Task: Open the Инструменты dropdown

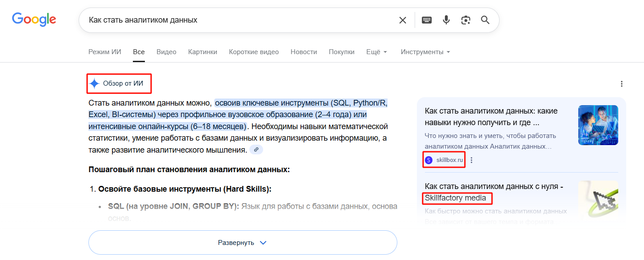Action: pyautogui.click(x=425, y=52)
